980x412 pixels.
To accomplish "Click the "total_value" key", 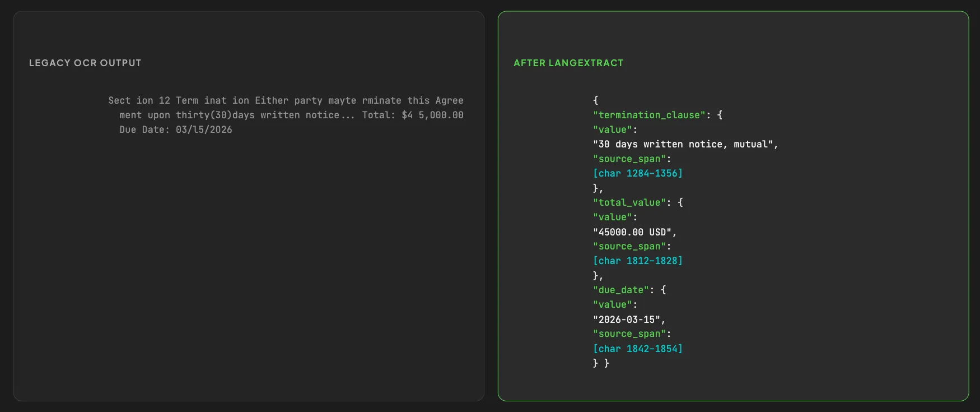I will point(629,202).
